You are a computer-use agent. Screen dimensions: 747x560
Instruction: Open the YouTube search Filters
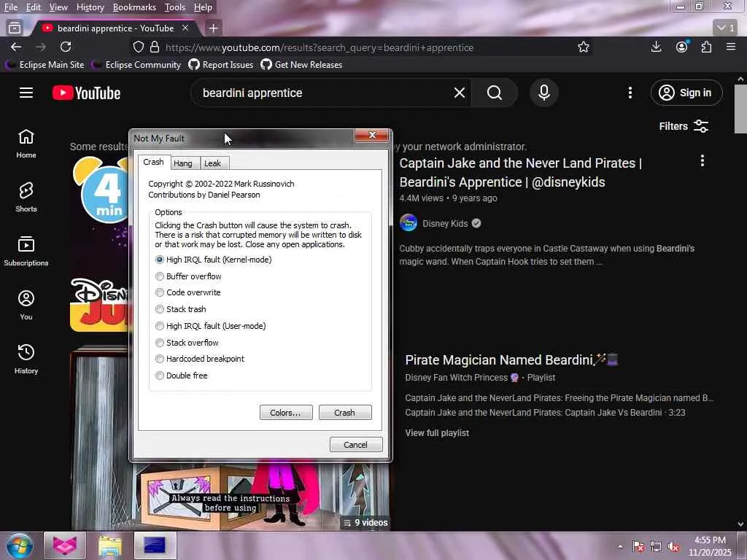point(684,126)
